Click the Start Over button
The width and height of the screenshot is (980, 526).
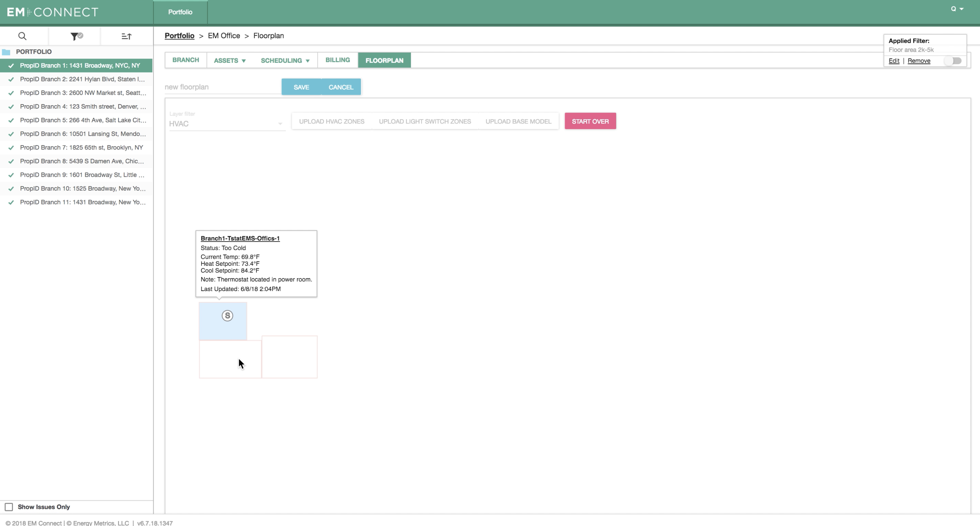590,121
